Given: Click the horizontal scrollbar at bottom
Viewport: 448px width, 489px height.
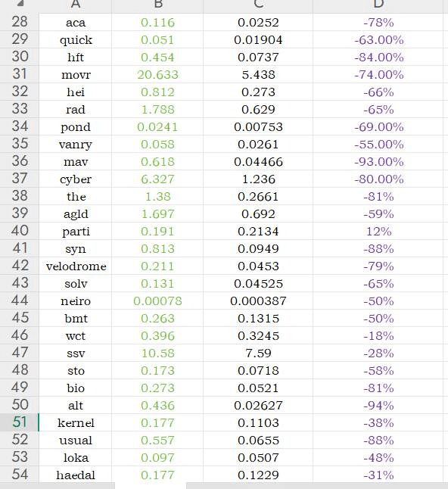Looking at the screenshot, I should [317, 486].
